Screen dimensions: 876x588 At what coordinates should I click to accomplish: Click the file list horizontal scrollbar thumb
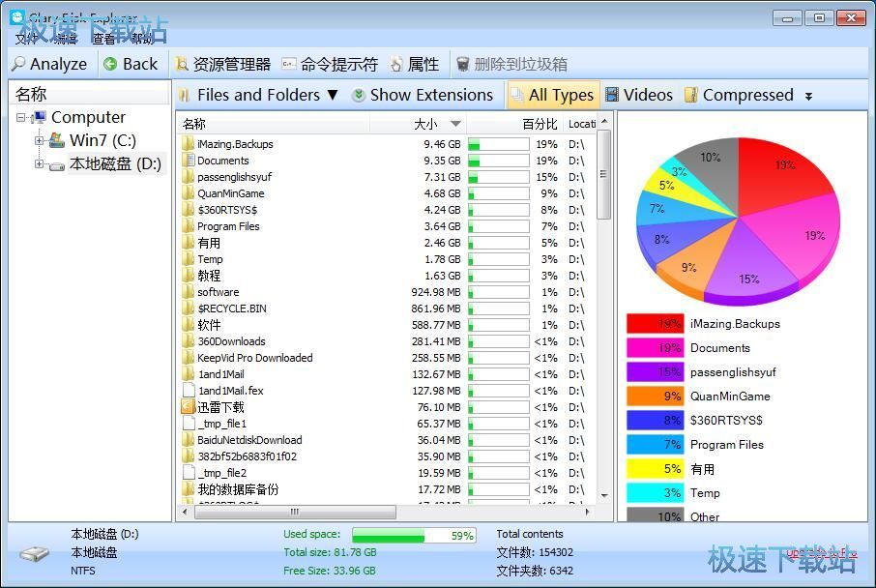tap(295, 512)
